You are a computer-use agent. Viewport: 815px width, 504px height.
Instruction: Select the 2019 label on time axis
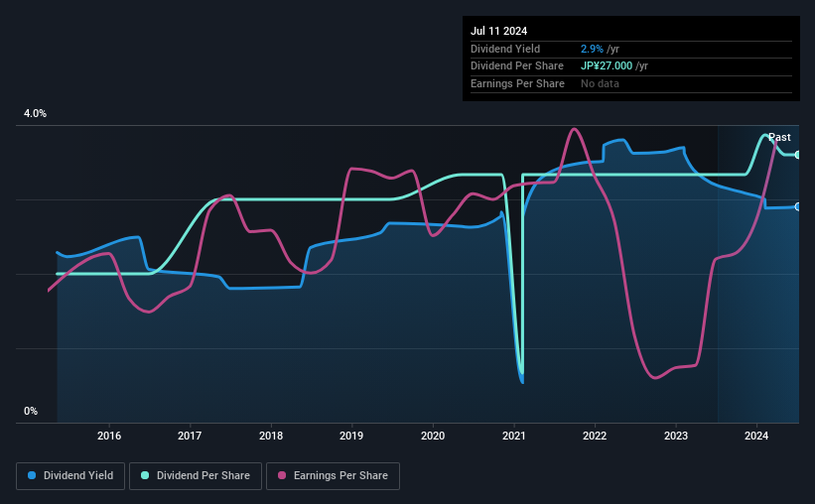pos(351,436)
